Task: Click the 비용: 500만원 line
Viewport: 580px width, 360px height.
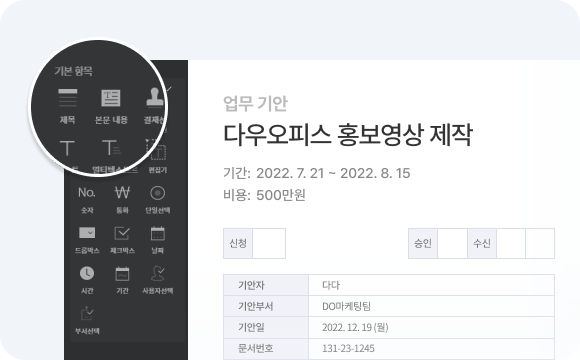Action: point(264,195)
